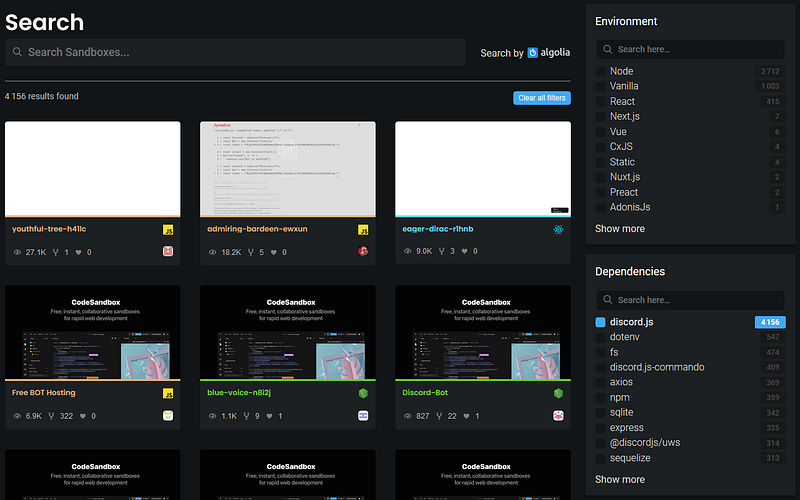Viewport: 800px width, 500px height.
Task: Expand Show more under Environment
Action: click(619, 229)
